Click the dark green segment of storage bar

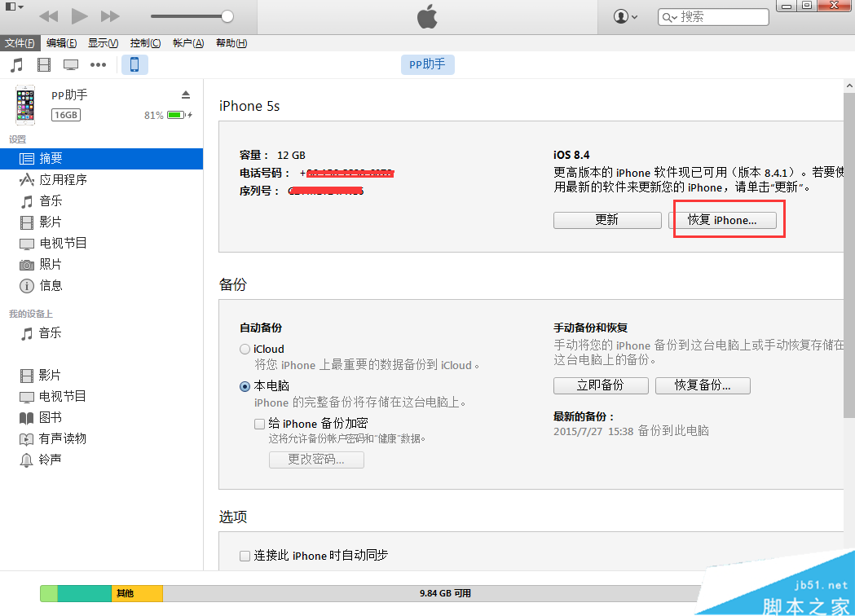pos(85,593)
